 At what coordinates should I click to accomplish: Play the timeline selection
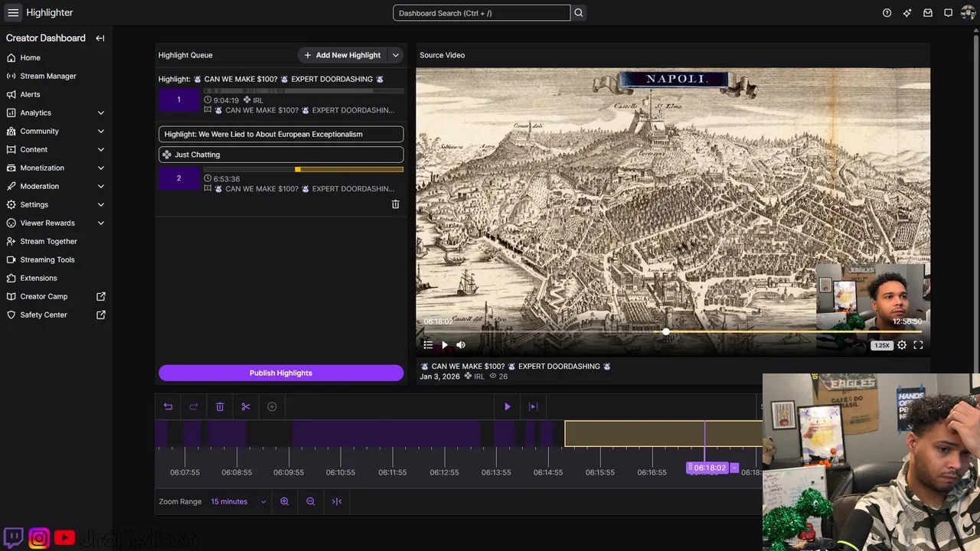coord(507,406)
